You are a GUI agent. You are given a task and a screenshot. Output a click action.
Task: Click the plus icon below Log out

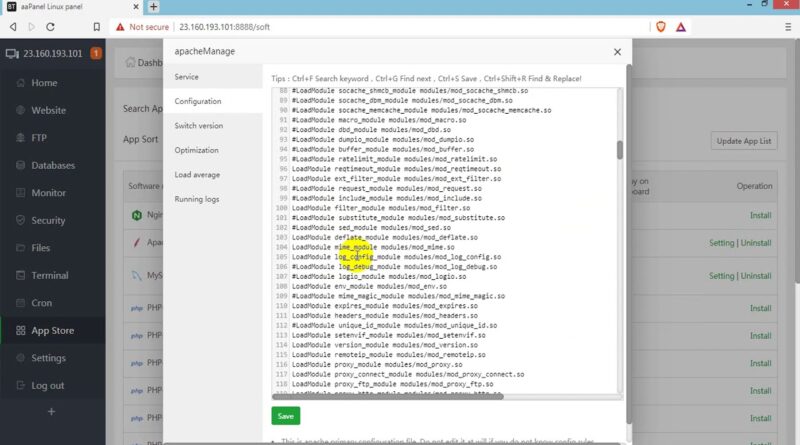[x=51, y=412]
